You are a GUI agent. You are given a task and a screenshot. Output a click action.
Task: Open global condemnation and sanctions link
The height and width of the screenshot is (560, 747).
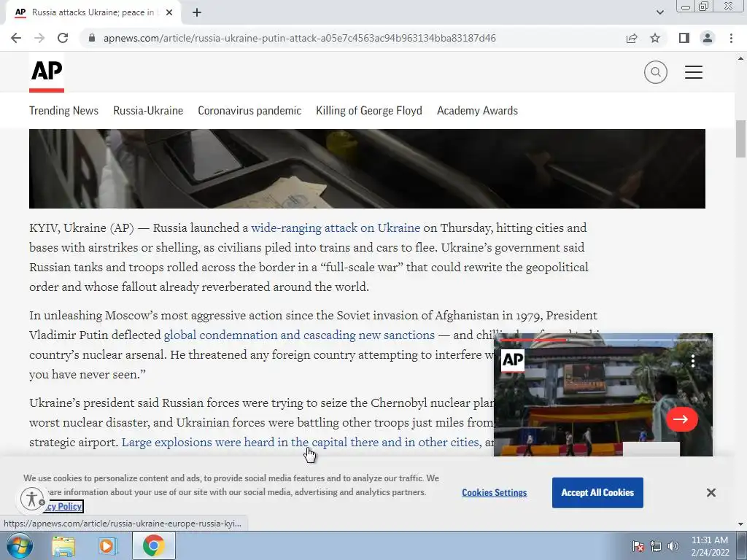point(299,335)
